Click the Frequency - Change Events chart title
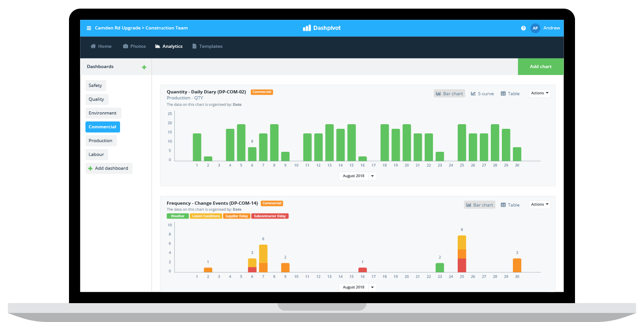 coord(212,203)
